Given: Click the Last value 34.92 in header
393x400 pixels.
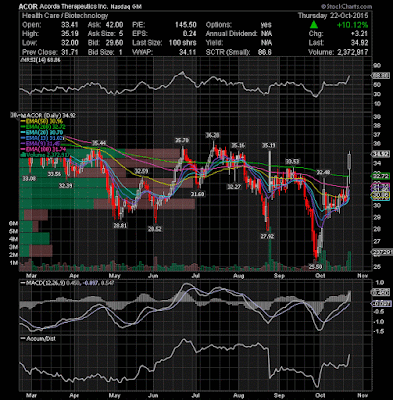Looking at the screenshot, I should click(360, 43).
